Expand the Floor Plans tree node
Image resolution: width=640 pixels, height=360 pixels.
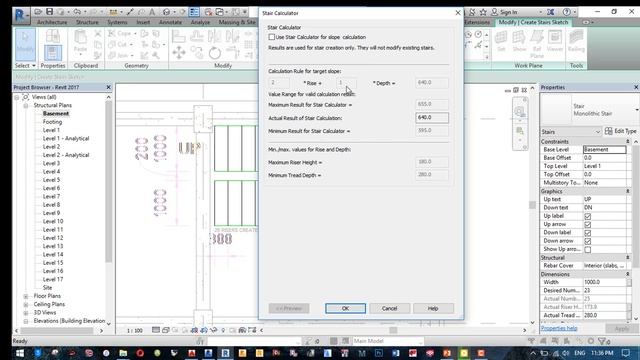click(26, 296)
